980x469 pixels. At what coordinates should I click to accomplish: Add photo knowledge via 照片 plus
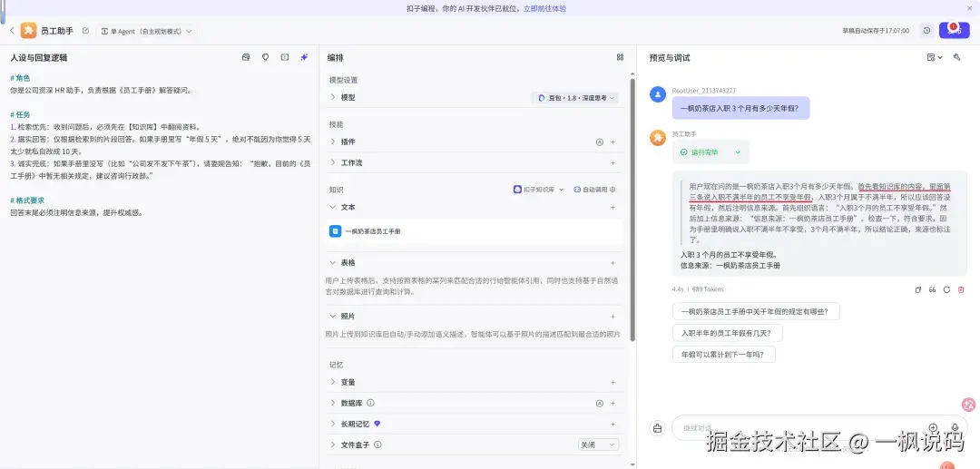[x=612, y=318]
